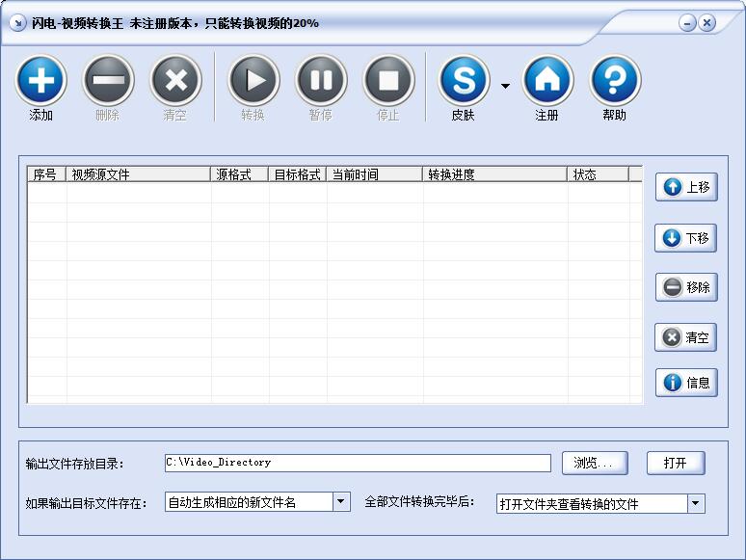This screenshot has height=560, width=746.
Task: Show file details with 信息 button
Action: click(686, 383)
